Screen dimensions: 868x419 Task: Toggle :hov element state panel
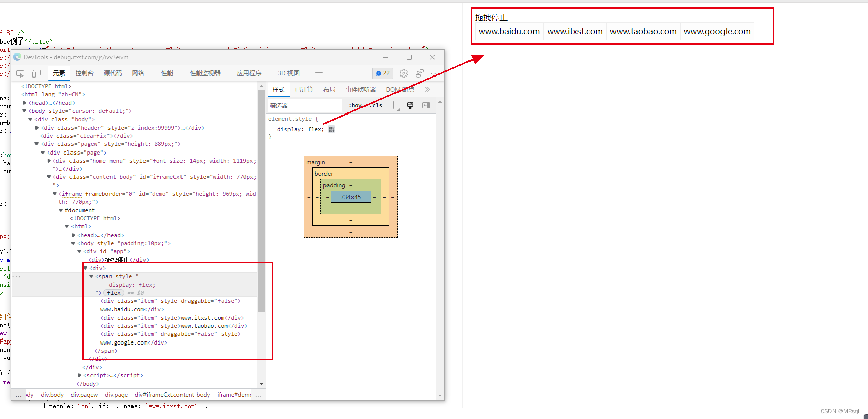click(355, 105)
